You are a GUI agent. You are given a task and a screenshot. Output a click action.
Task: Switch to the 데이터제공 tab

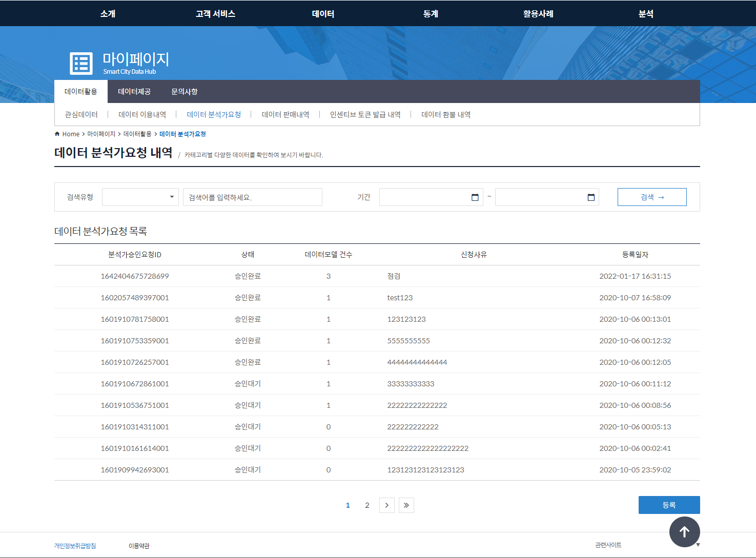[134, 92]
